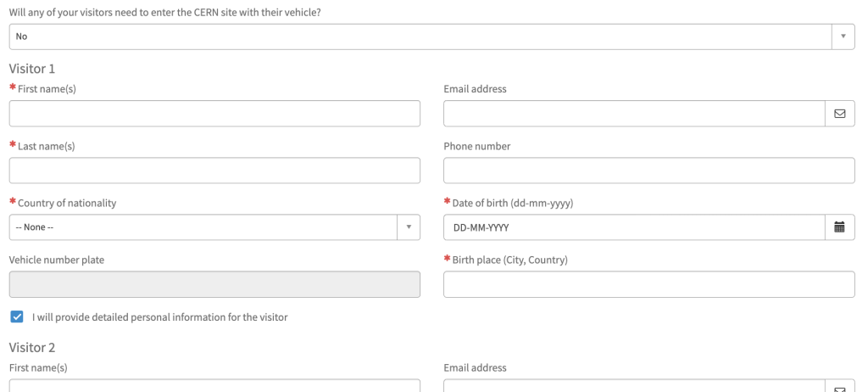Click the detailed personal information label text
Image resolution: width=868 pixels, height=392 pixels.
[160, 317]
